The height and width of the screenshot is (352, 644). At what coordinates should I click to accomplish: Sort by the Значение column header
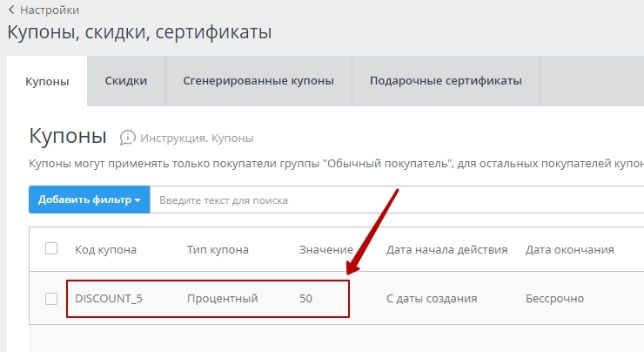(x=326, y=250)
